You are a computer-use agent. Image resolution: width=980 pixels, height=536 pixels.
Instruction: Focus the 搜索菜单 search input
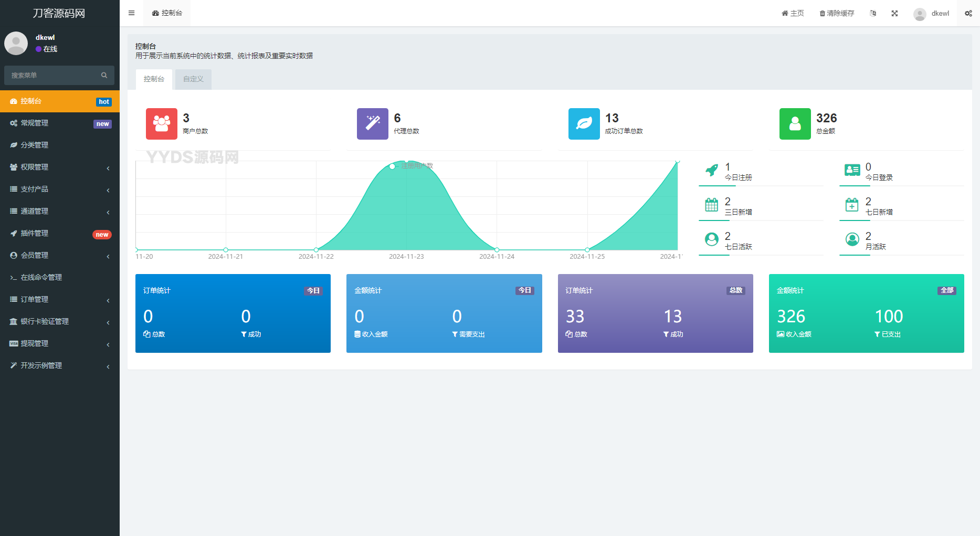point(52,76)
